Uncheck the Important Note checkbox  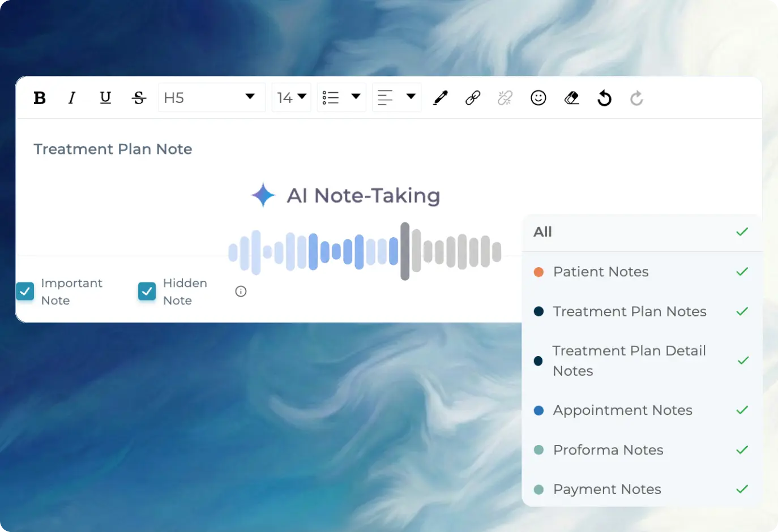(x=24, y=291)
